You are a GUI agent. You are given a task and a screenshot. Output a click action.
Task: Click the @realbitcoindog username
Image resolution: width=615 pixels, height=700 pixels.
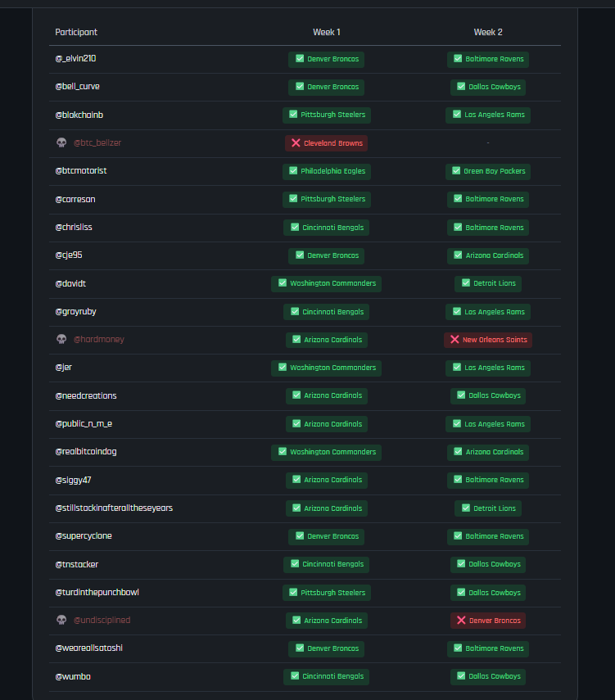[x=86, y=451]
